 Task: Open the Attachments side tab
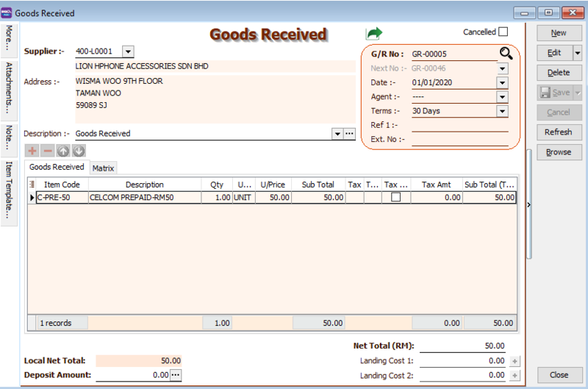click(10, 88)
